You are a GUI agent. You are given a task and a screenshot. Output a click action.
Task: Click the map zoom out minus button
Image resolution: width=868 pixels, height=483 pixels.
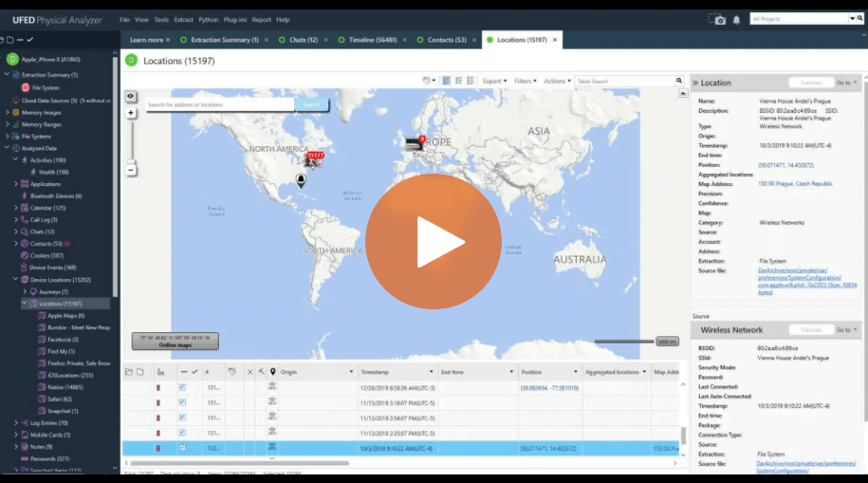pos(131,170)
